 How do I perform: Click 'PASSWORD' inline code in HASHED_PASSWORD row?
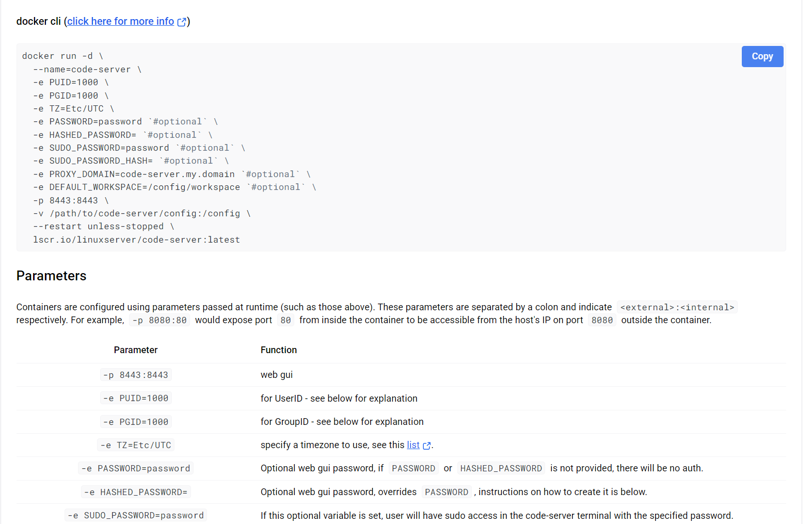point(447,492)
